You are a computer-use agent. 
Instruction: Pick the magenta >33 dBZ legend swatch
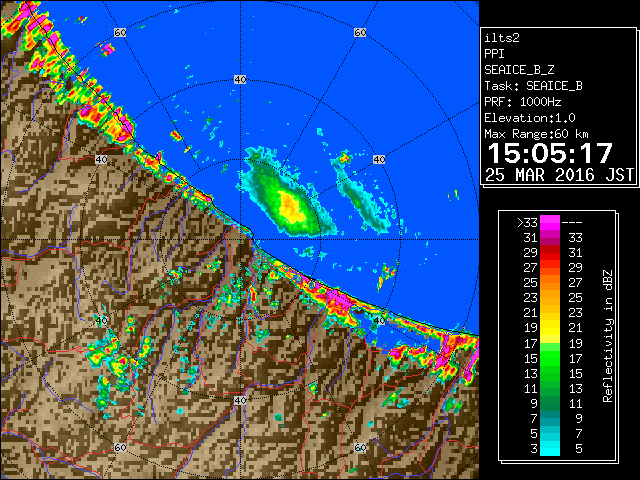pyautogui.click(x=550, y=223)
